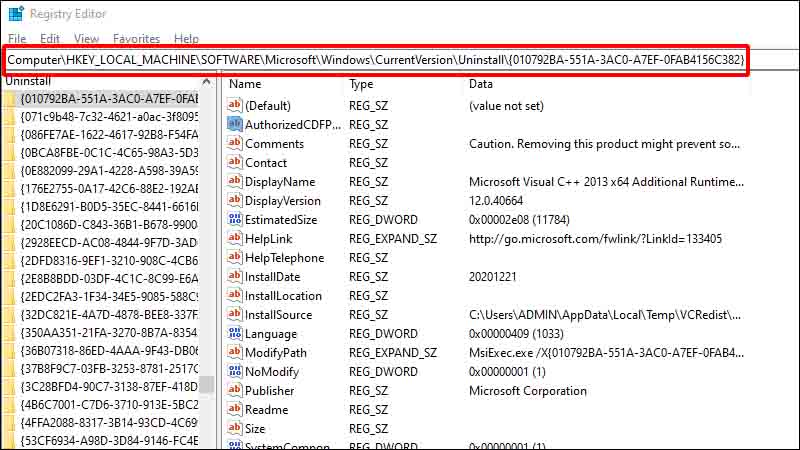Select the {350AA351-21FA-3270 registry key

(x=109, y=333)
